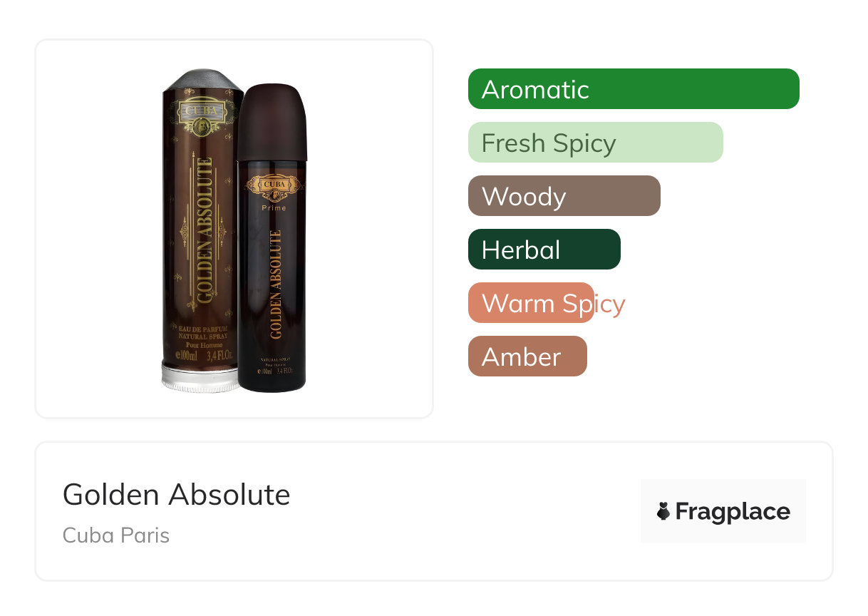
Task: Click the Fragplace perfume bottle logo icon
Action: [664, 511]
